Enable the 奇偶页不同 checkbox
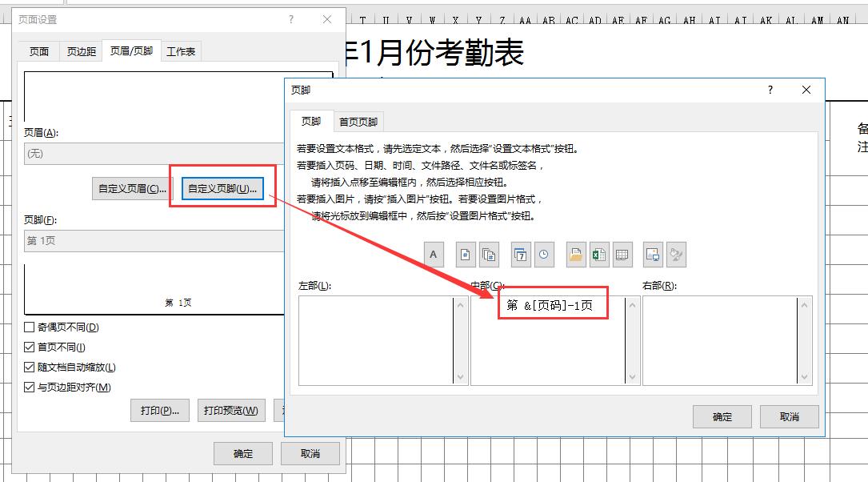This screenshot has height=482, width=868. click(x=30, y=327)
